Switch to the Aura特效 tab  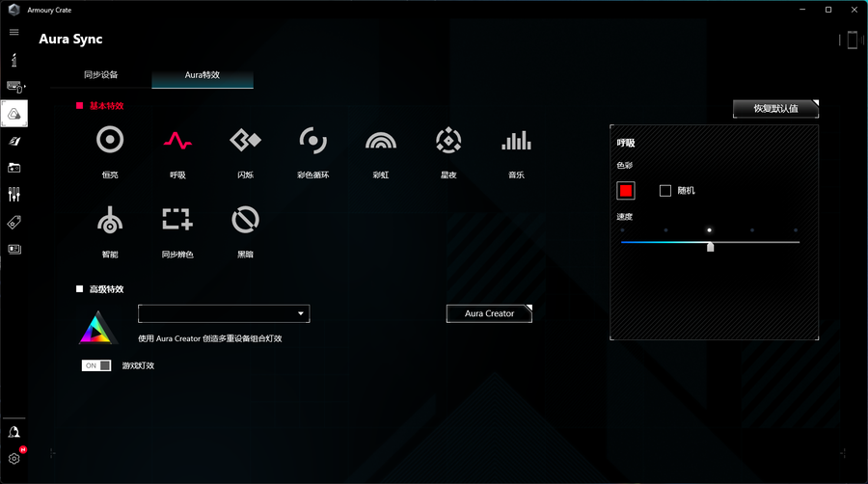[x=203, y=75]
